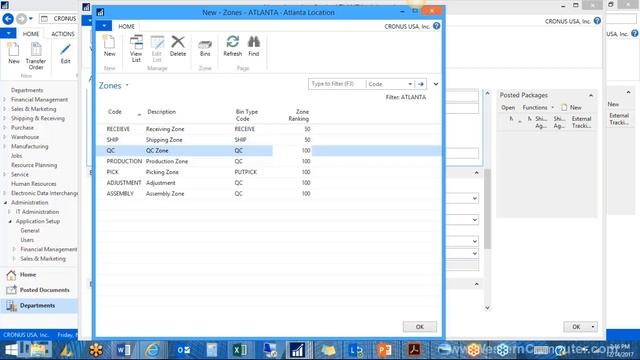Collapse the Application Setup node
Viewport: 640px width, 360px height.
(10, 221)
